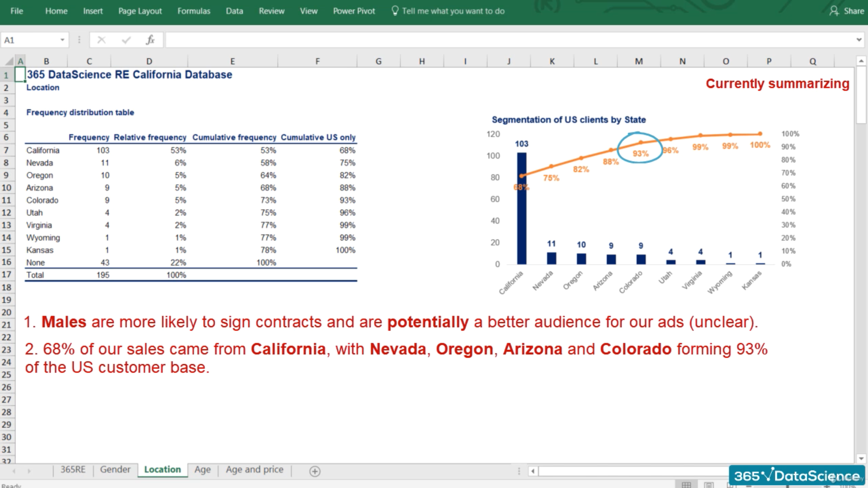
Task: Click the Share person icon
Action: tap(834, 11)
